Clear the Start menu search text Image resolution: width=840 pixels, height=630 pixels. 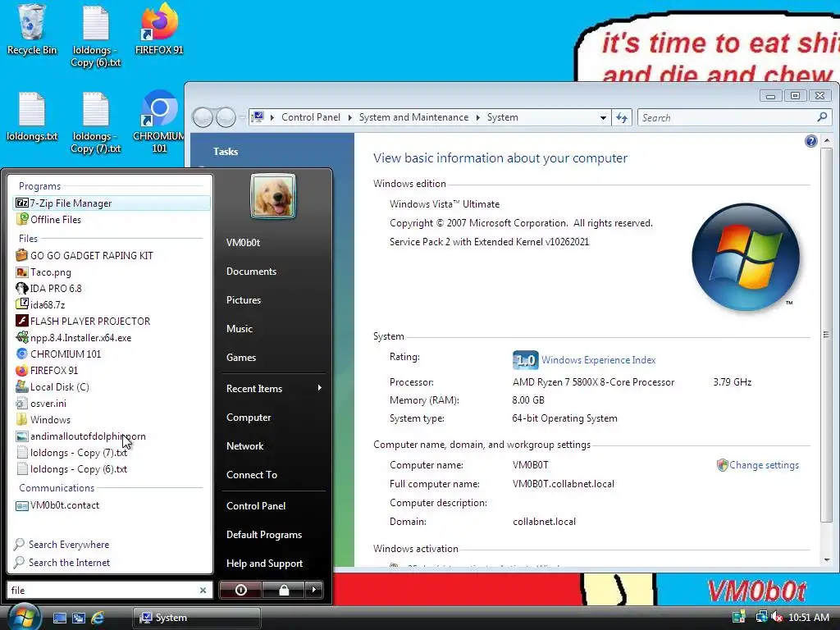pos(203,590)
